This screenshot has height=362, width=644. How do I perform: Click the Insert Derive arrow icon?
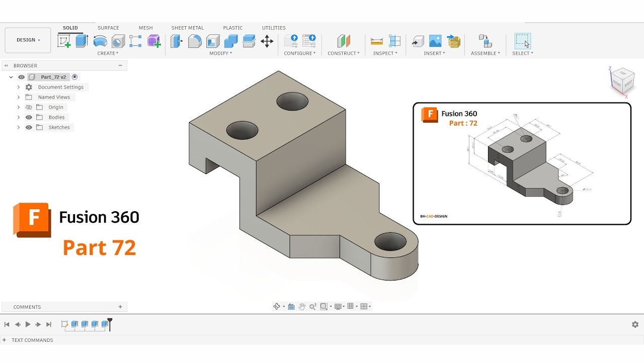click(418, 41)
